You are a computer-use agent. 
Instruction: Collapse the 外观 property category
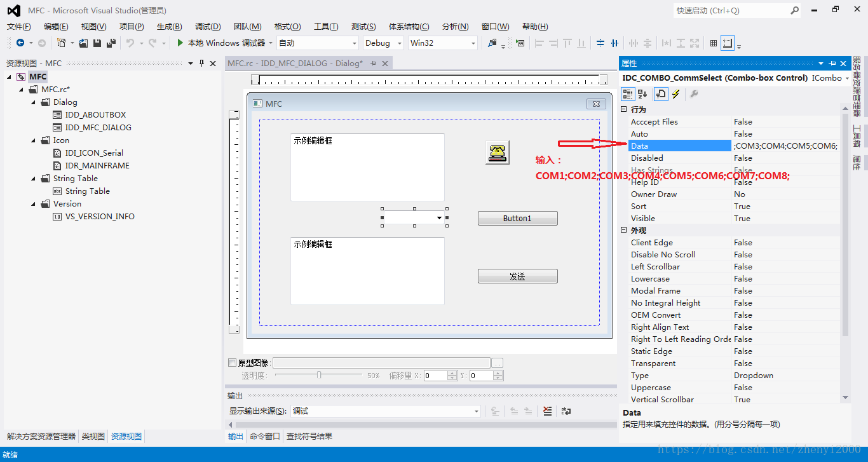tap(624, 230)
